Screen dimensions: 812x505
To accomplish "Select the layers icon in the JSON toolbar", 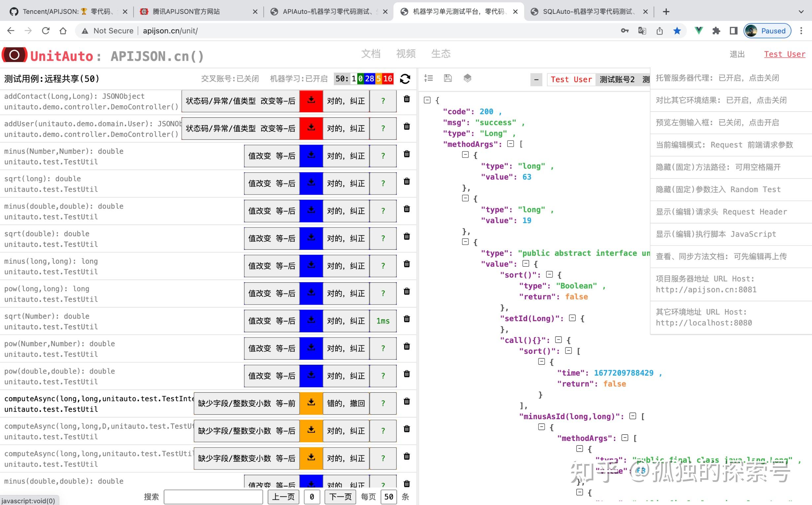I will (x=467, y=78).
